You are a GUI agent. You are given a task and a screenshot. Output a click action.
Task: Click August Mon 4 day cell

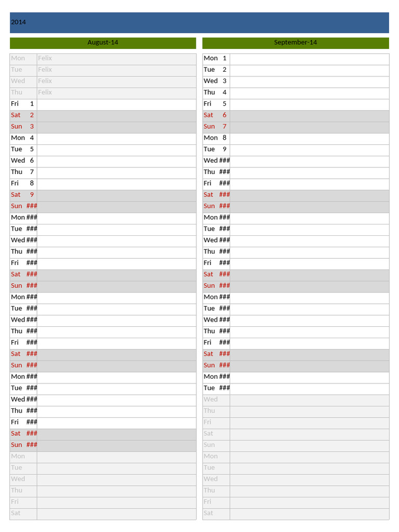(x=23, y=138)
